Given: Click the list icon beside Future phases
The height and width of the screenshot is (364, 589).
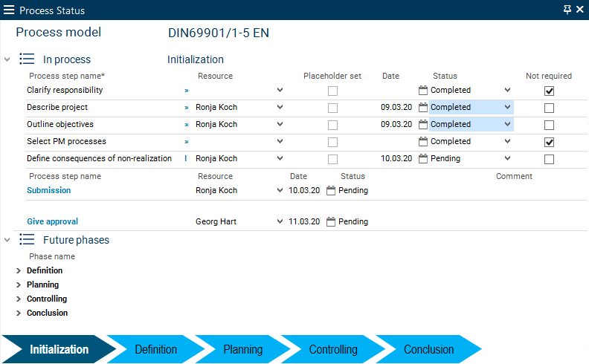Looking at the screenshot, I should [x=28, y=240].
